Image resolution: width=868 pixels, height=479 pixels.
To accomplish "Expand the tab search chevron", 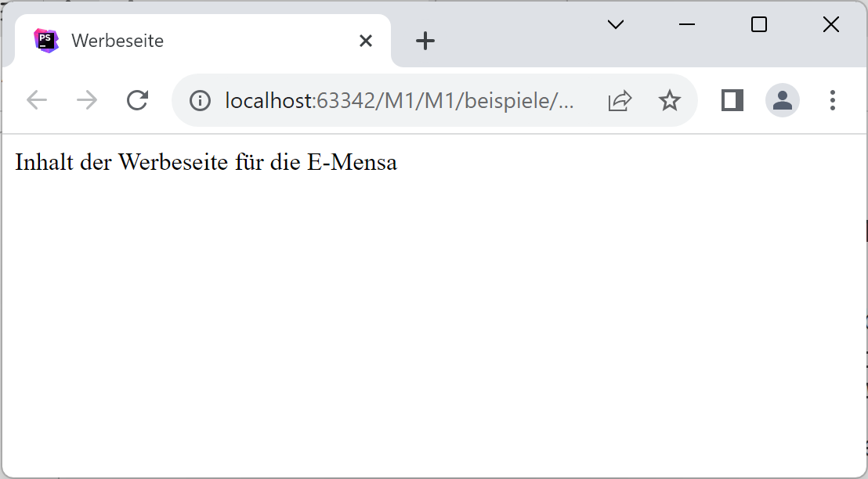I will 616,25.
